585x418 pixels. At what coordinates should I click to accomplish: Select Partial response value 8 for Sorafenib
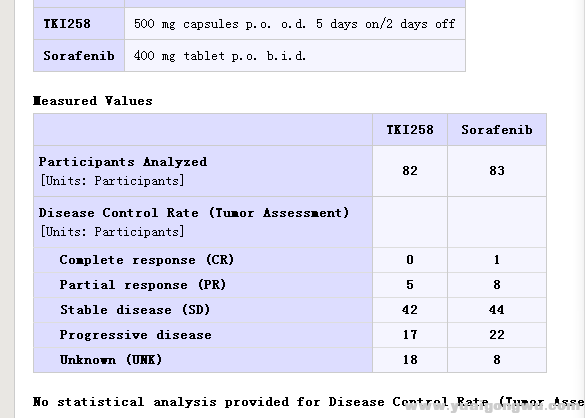(497, 285)
